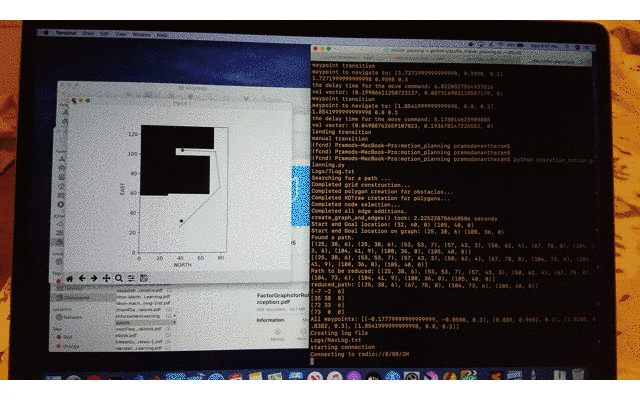The width and height of the screenshot is (640, 400).
Task: Click the matplotlib Home reset view icon
Action: click(x=72, y=277)
